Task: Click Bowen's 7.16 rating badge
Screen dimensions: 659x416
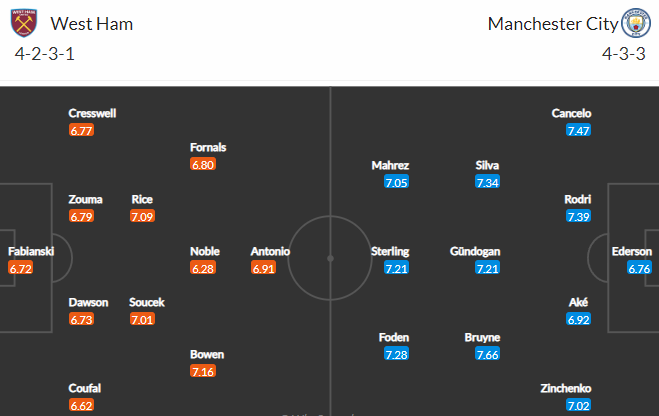Action: click(x=203, y=371)
